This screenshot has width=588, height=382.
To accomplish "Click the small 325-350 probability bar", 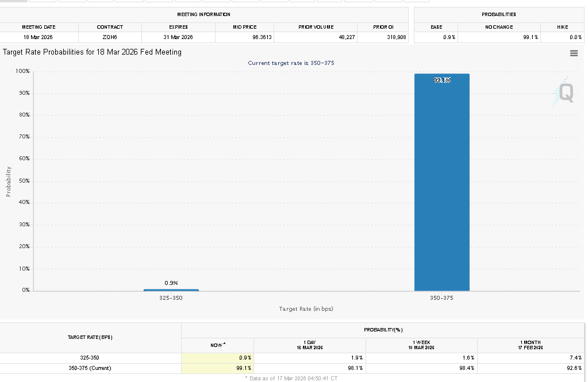I will [x=172, y=289].
